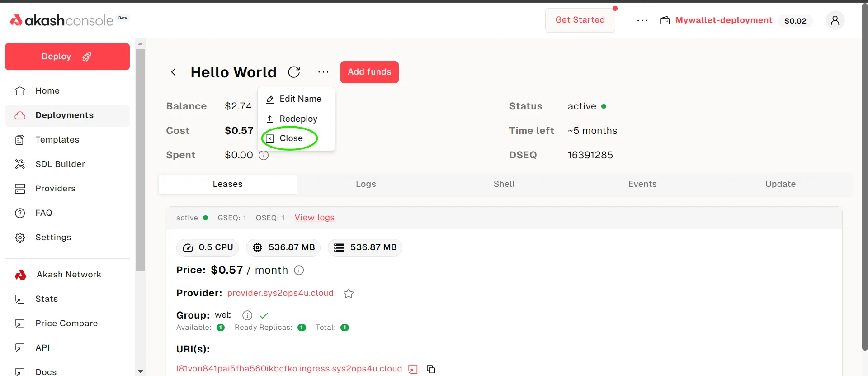Select Close from the deployment menu
Screen dimensions: 868x376
(x=291, y=138)
